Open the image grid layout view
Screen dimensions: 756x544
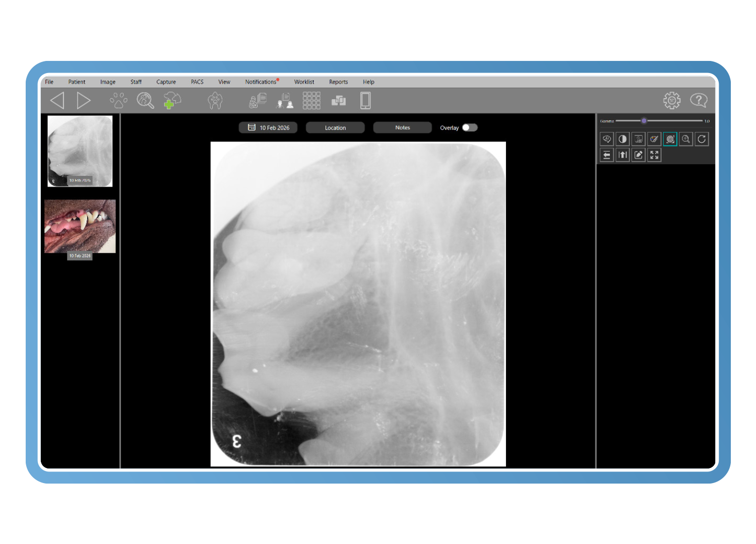(311, 100)
